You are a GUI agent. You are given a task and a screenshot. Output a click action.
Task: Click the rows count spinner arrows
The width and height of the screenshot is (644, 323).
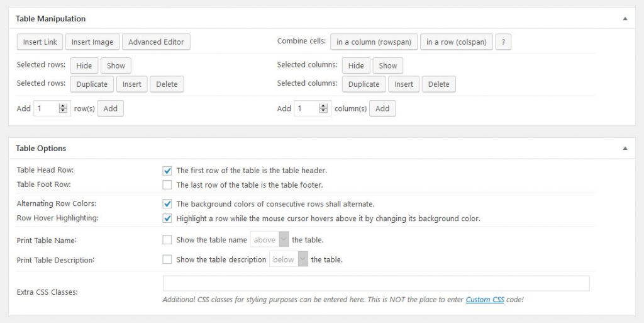coord(63,108)
